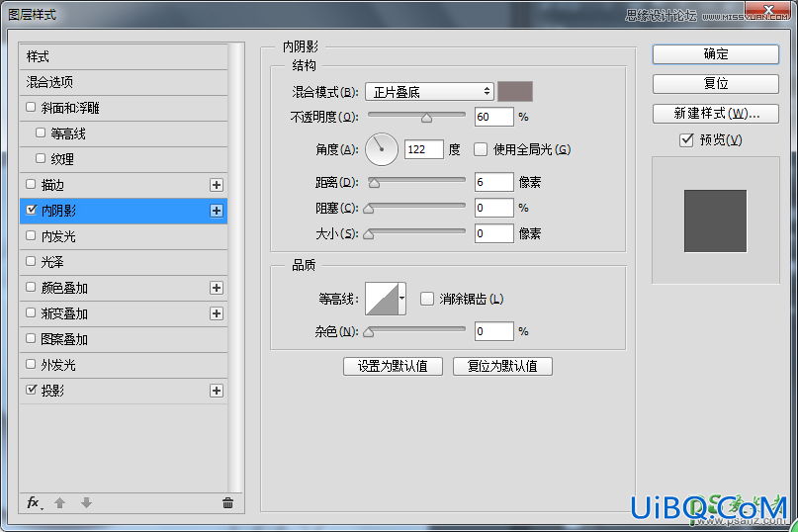Viewport: 798px width, 532px height.
Task: Close the 图层样式 dialog
Action: click(768, 10)
